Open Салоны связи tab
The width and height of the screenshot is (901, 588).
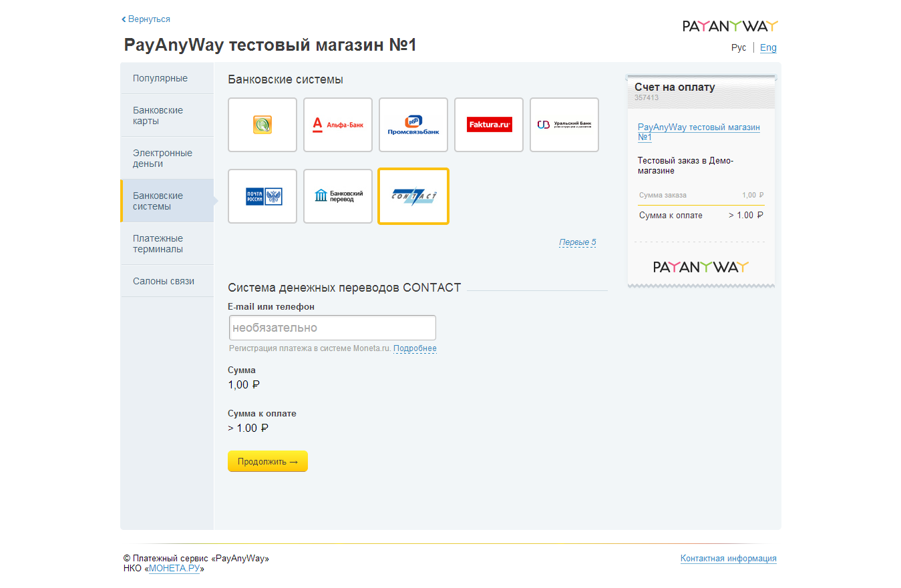167,281
